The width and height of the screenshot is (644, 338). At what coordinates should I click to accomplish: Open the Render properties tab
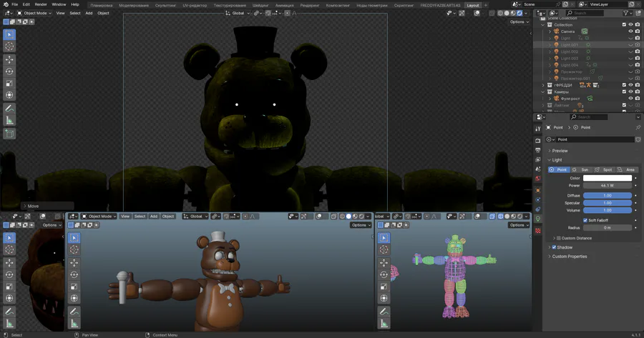point(538,141)
